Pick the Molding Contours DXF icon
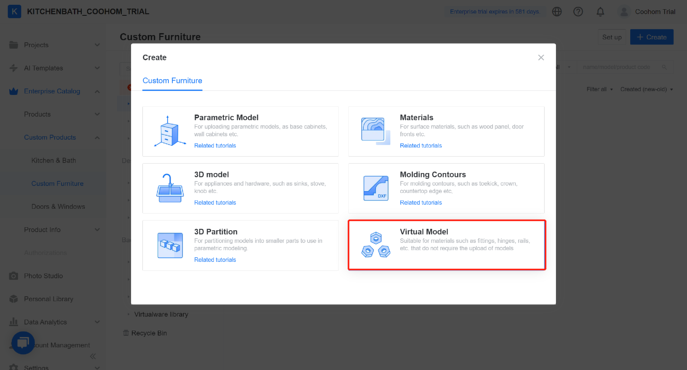This screenshot has width=687, height=370. (x=376, y=188)
